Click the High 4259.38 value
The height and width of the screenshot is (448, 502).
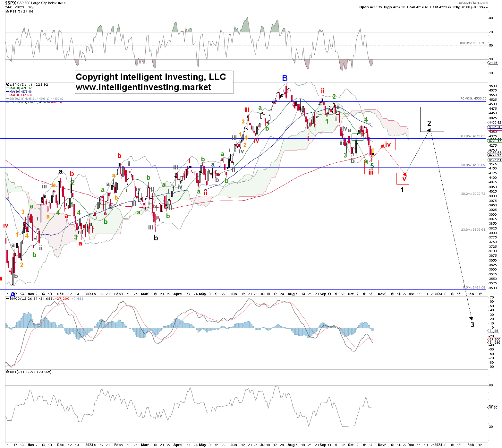[395, 7]
